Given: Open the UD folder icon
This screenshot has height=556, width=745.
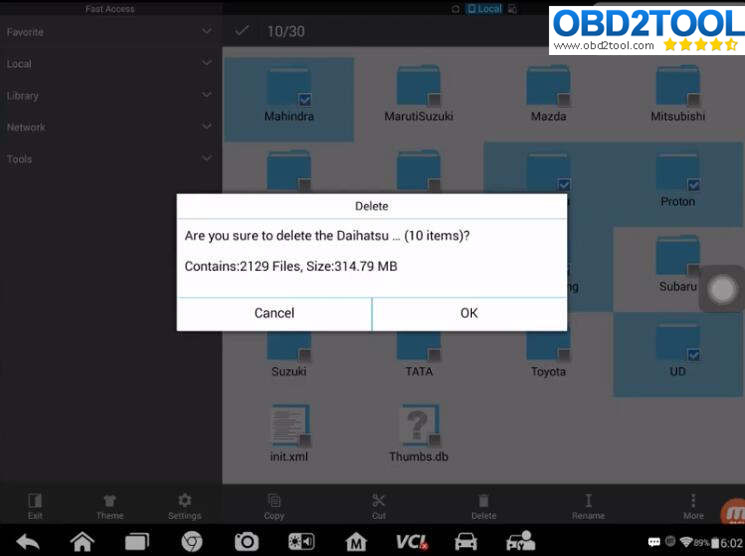Looking at the screenshot, I should (x=678, y=341).
